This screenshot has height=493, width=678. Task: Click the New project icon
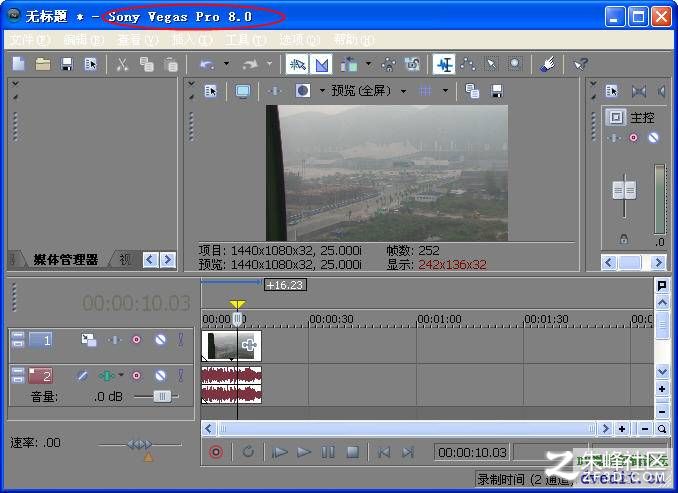(x=19, y=64)
